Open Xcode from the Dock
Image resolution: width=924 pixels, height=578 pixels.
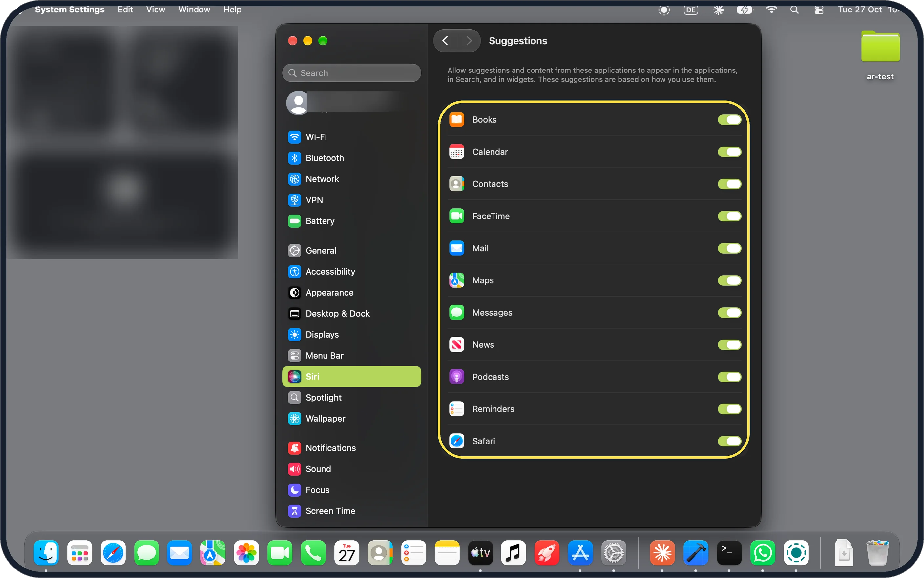(x=696, y=552)
